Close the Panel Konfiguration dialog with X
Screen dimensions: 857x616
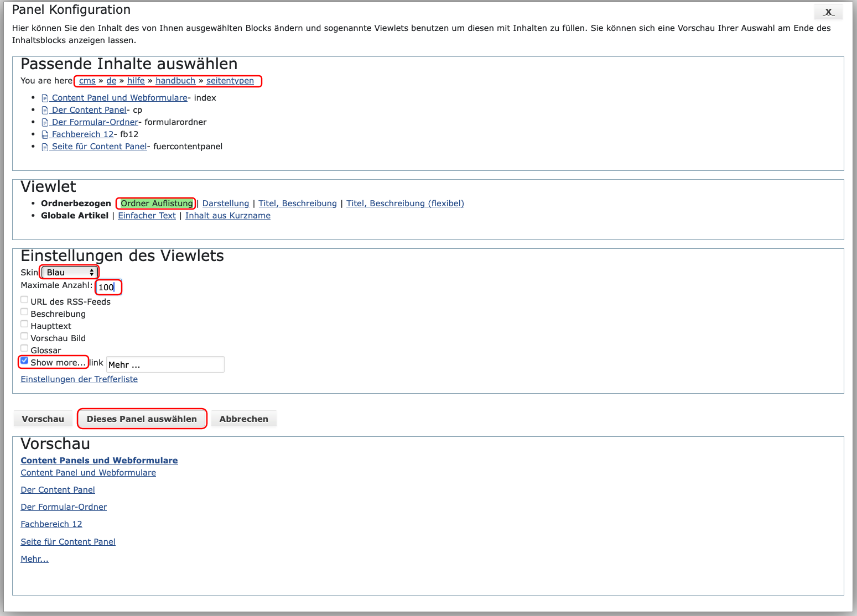828,12
